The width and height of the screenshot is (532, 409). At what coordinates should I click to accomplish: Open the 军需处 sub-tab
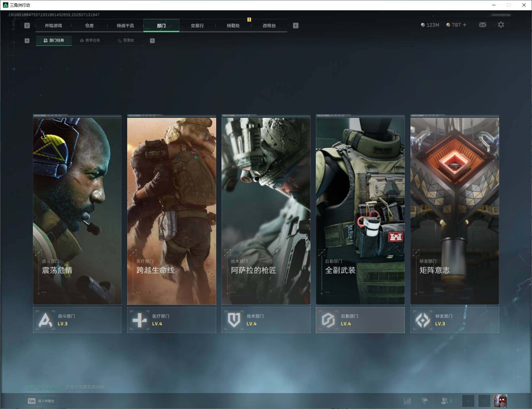tap(126, 41)
